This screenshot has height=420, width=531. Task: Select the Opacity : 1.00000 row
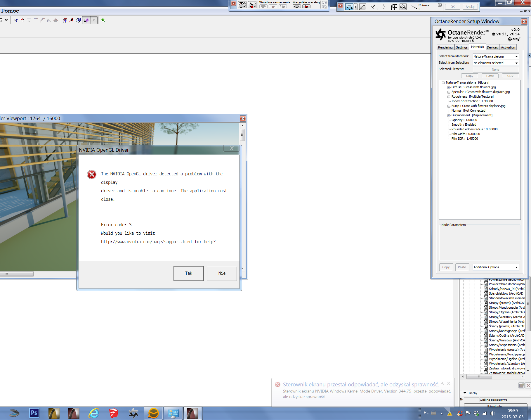point(464,120)
